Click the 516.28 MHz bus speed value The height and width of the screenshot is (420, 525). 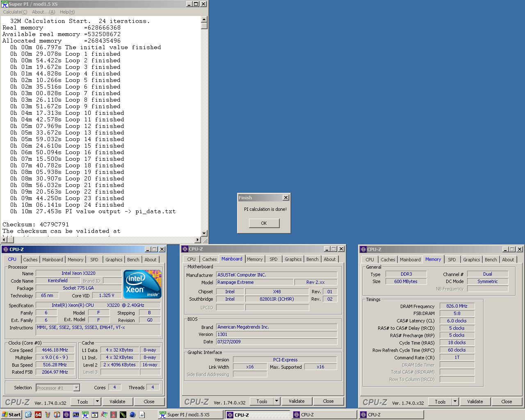click(x=55, y=365)
